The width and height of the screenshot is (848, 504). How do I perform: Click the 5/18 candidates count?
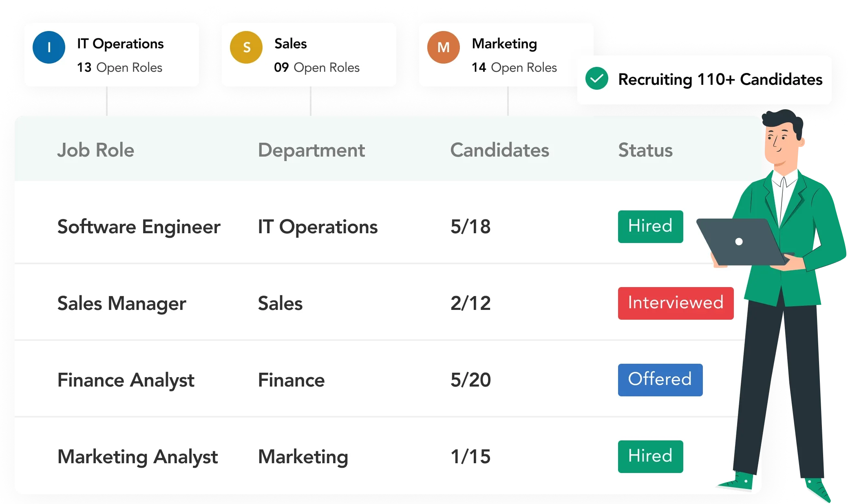coord(470,227)
